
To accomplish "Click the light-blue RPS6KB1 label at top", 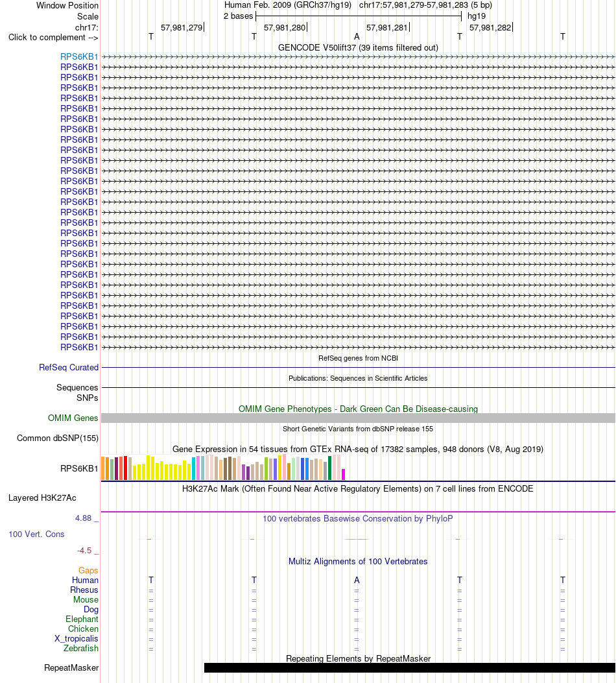I will [79, 56].
